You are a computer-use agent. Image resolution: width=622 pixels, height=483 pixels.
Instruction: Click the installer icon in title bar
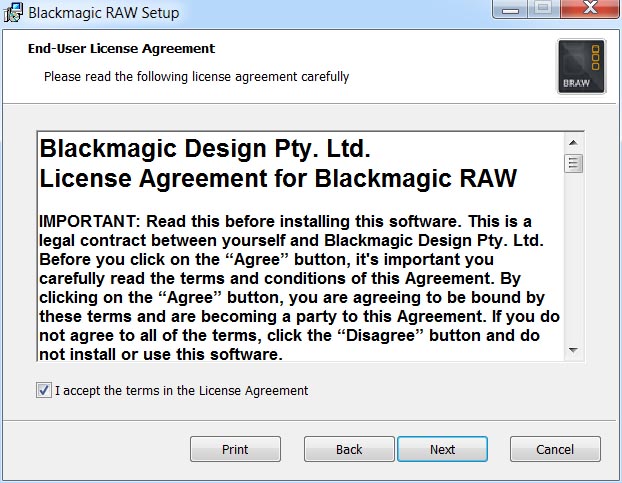tap(13, 13)
